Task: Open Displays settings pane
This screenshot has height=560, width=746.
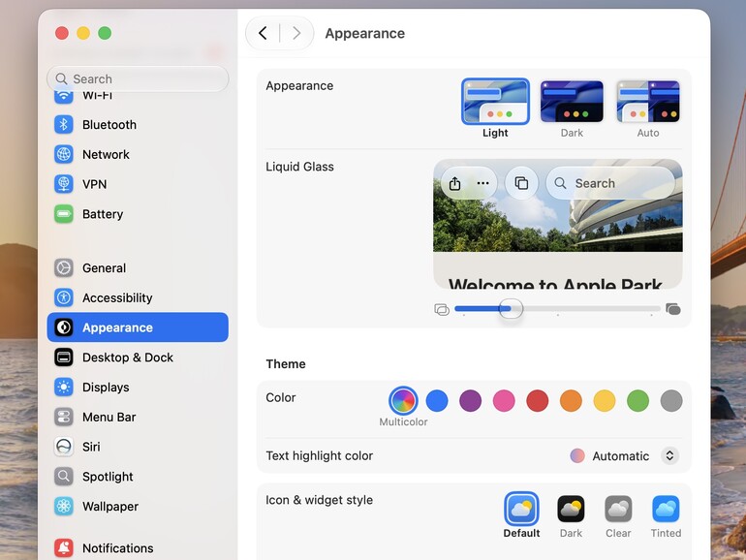Action: [x=138, y=388]
